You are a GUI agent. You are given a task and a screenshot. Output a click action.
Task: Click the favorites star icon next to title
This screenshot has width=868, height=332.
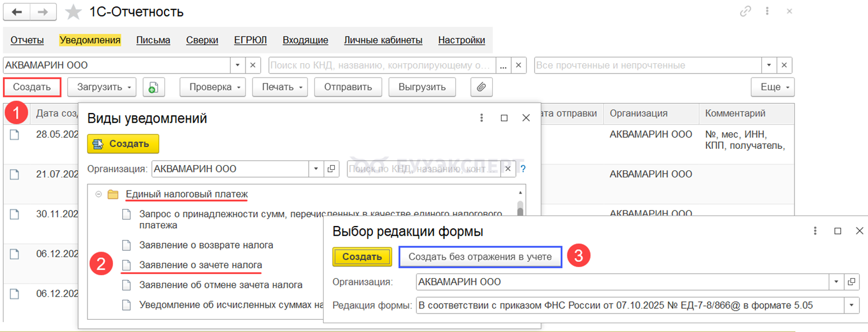pyautogui.click(x=74, y=12)
